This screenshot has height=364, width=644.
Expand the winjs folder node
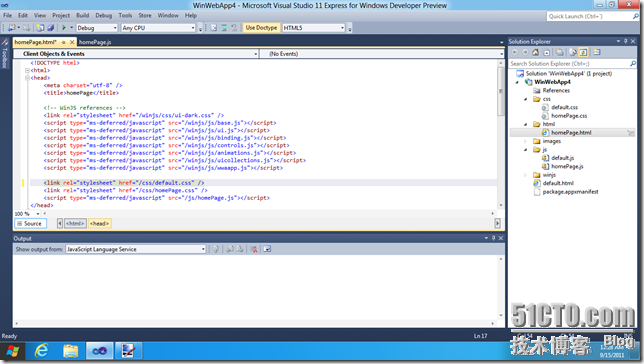coord(526,175)
